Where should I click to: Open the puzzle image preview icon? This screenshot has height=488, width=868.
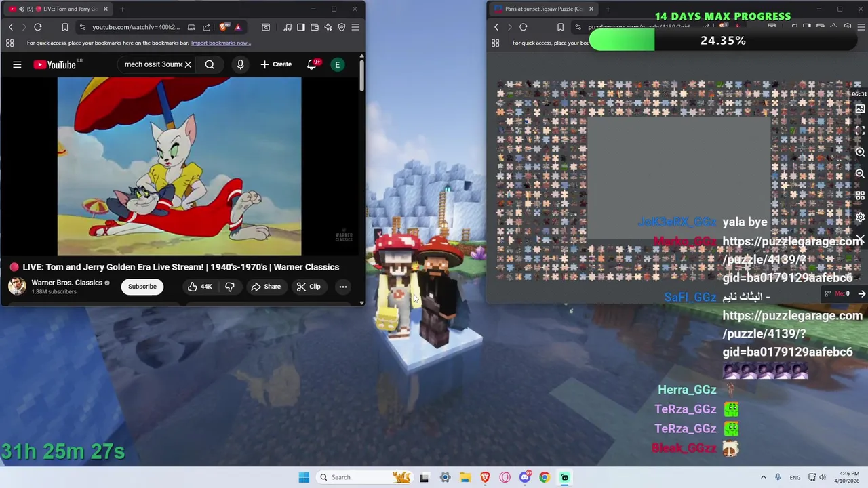click(860, 108)
